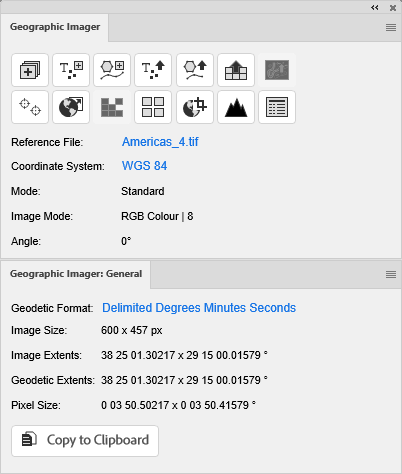Click the WGS 84 coordinate system link
The image size is (402, 474).
144,166
